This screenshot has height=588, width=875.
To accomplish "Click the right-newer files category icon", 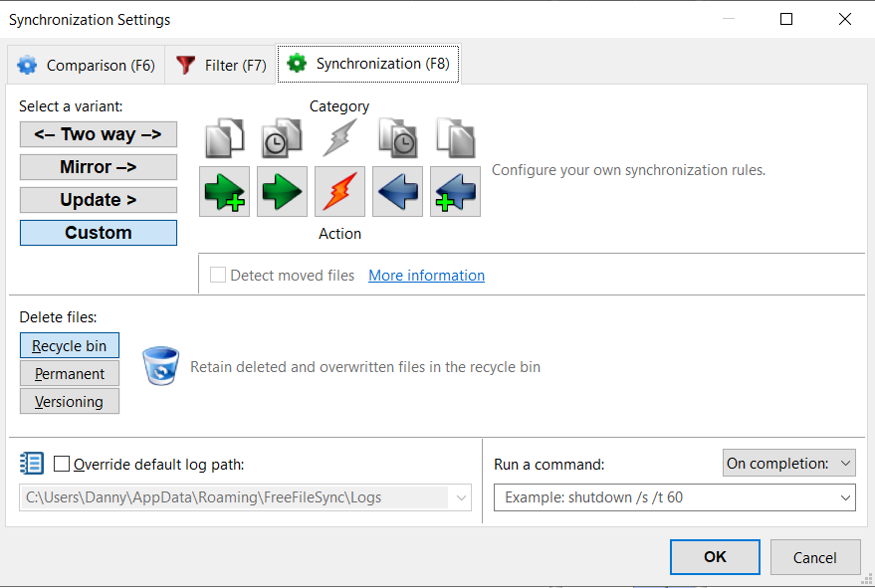I will click(x=397, y=137).
